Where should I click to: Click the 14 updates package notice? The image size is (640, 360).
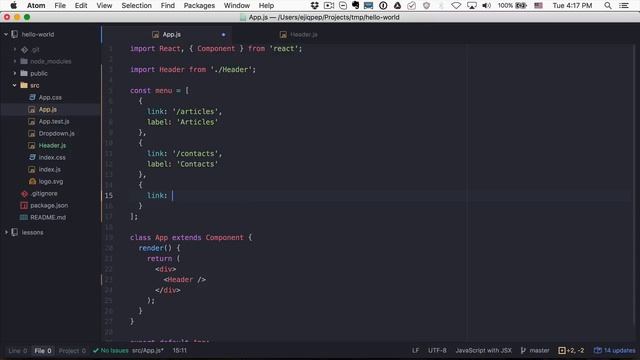pos(614,351)
